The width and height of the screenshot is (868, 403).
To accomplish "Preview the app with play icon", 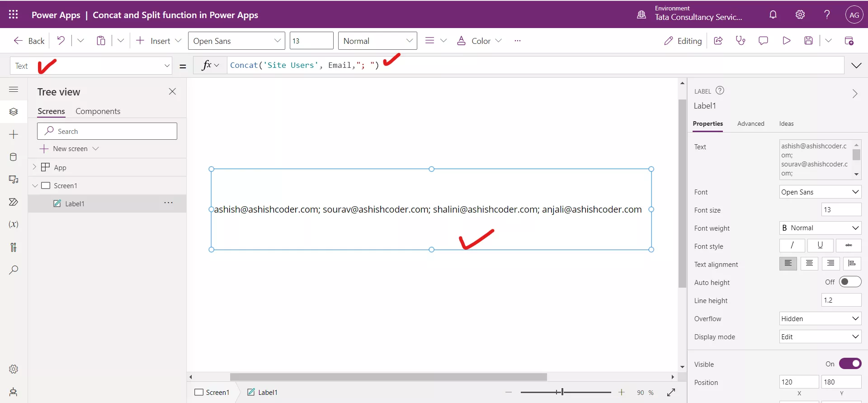I will point(787,41).
